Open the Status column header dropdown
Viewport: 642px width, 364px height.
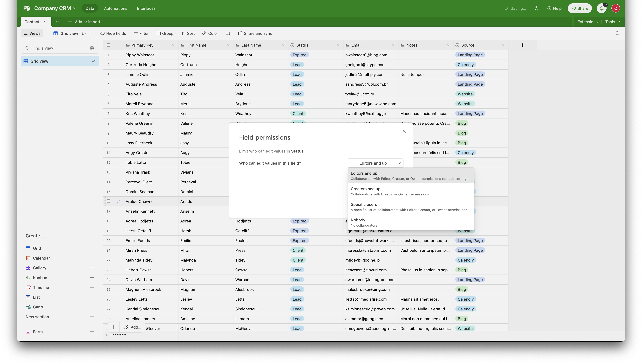pyautogui.click(x=339, y=45)
